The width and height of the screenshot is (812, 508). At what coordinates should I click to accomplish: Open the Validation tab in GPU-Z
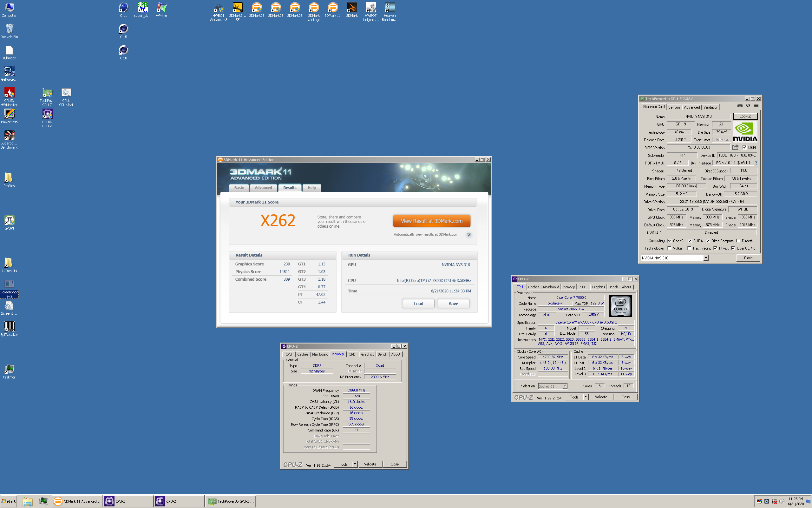coord(711,107)
